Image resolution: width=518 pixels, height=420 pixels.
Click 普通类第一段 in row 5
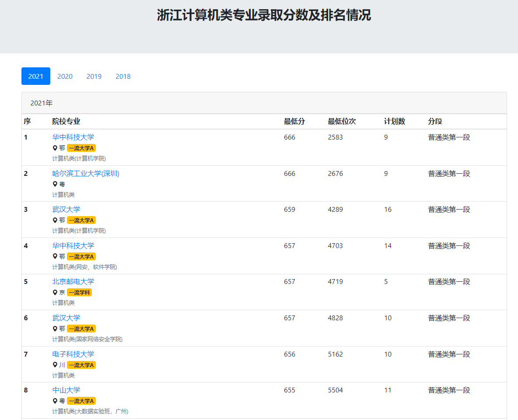[449, 282]
